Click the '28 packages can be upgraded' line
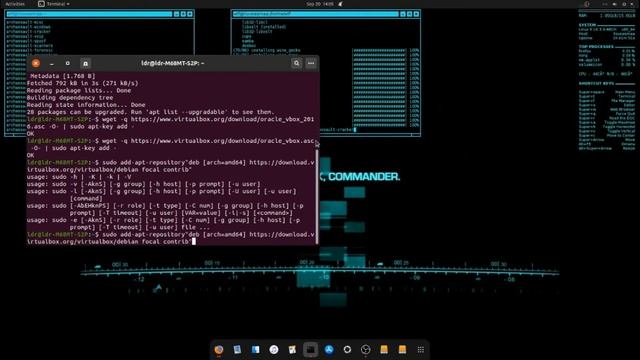This screenshot has height=360, width=640. pos(151,112)
